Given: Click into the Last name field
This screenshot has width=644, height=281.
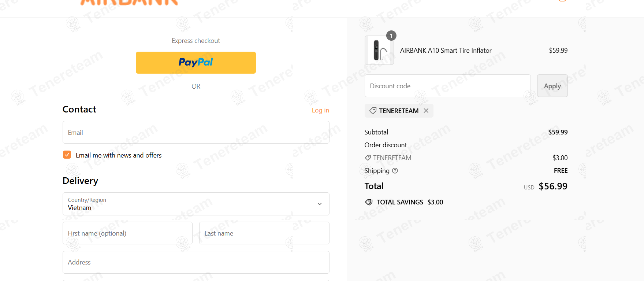Looking at the screenshot, I should (x=264, y=233).
